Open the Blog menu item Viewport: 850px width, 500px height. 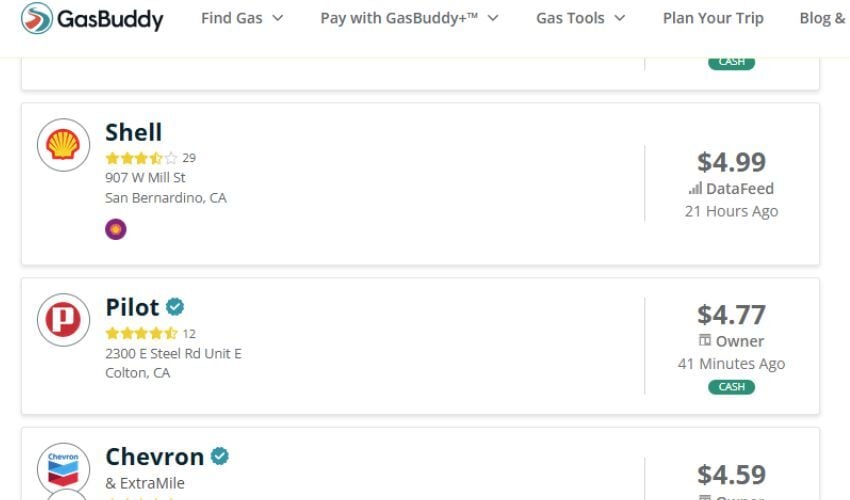[x=822, y=18]
